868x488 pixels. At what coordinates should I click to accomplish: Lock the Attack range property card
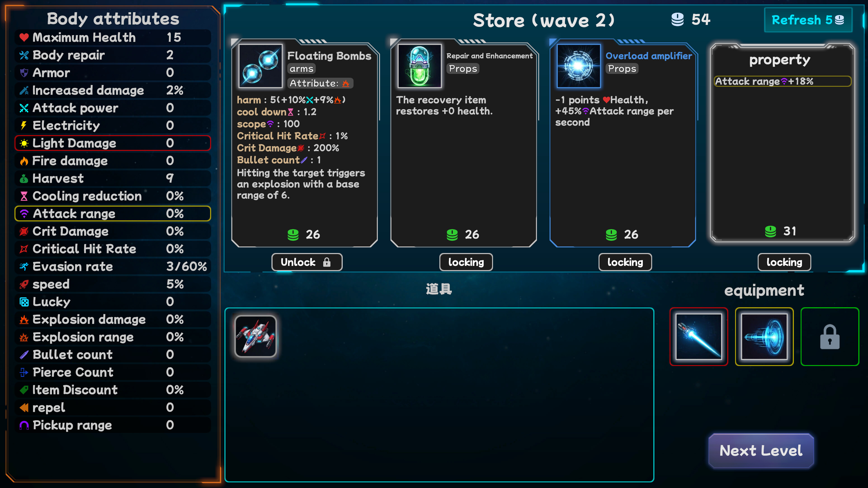tap(784, 262)
